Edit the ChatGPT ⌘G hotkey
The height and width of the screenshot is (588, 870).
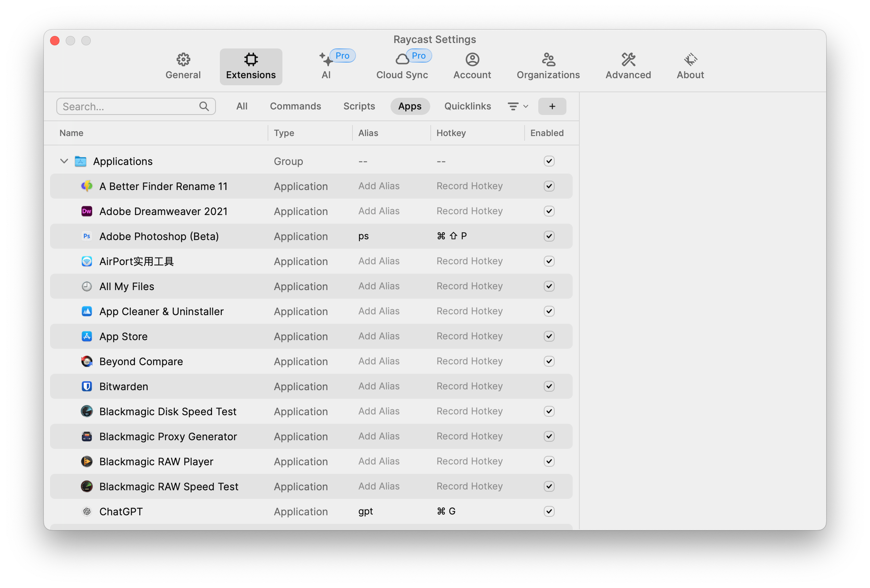446,511
